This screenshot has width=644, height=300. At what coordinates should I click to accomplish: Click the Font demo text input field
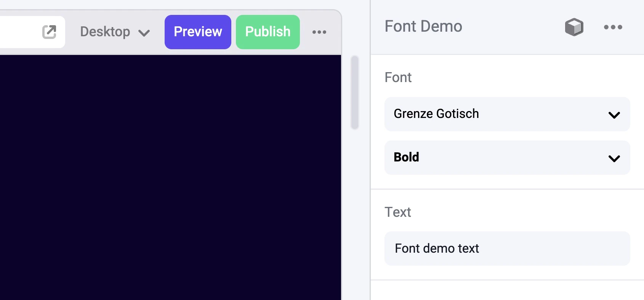click(507, 248)
